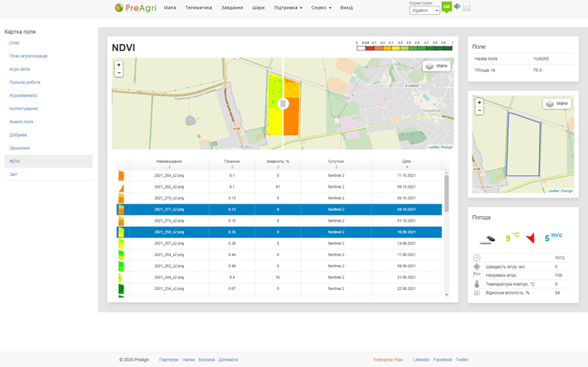Select the row 2021_284_s2.png
The image size is (588, 367).
169,175
